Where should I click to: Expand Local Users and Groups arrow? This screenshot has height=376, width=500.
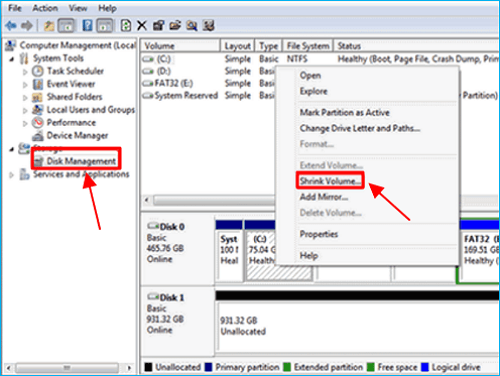pyautogui.click(x=25, y=110)
